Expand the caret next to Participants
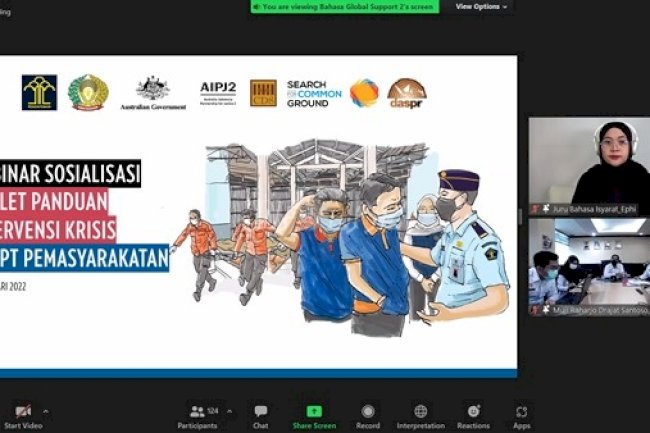Image resolution: width=650 pixels, height=433 pixels. coord(229,411)
